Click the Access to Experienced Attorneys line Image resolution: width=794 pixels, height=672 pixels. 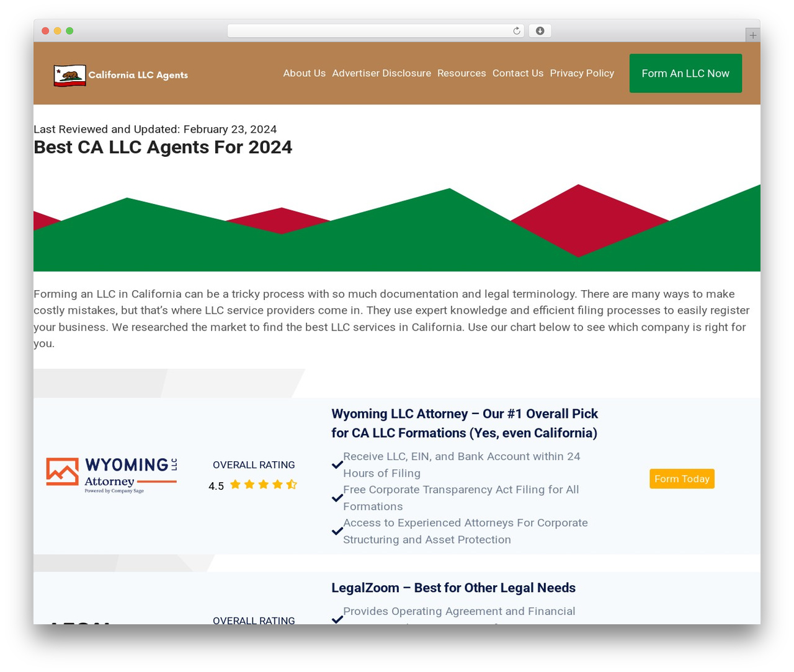point(465,531)
